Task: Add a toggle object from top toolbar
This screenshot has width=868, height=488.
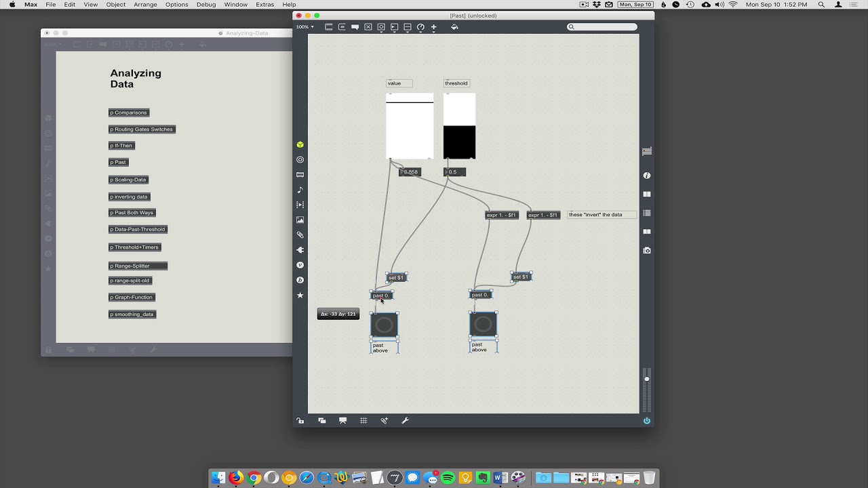Action: coord(368,27)
